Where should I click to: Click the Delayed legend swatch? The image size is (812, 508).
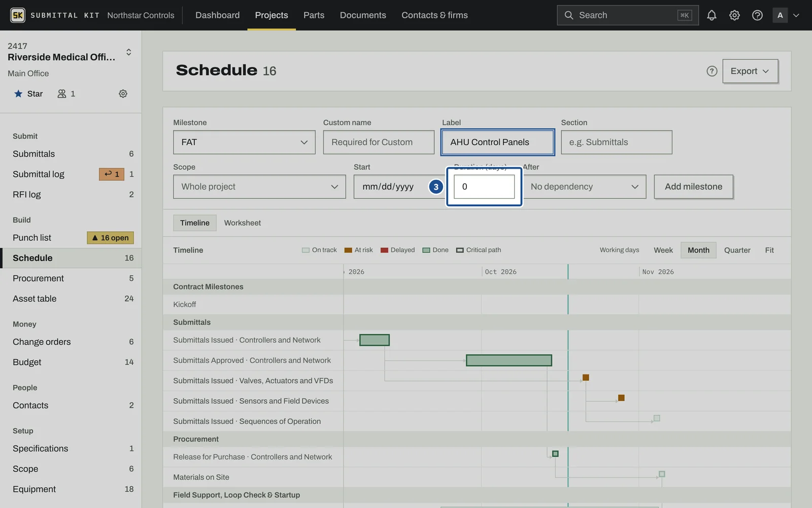click(384, 250)
